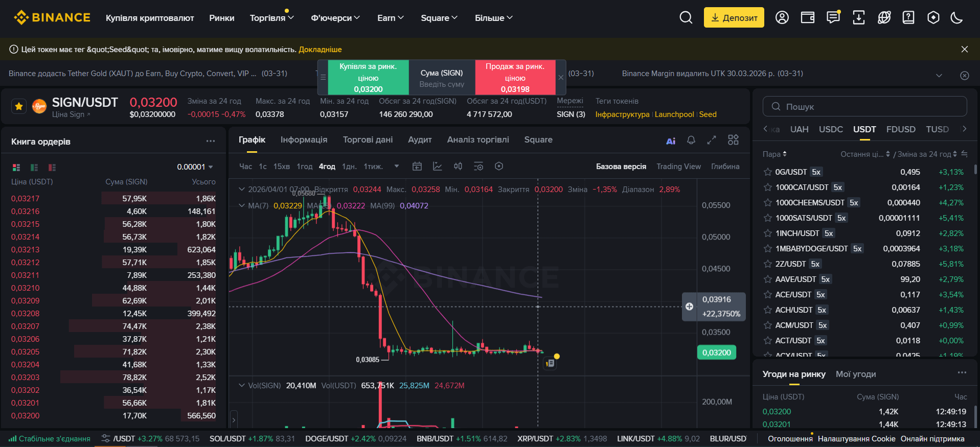Open the candlestick style icon

[x=458, y=167]
